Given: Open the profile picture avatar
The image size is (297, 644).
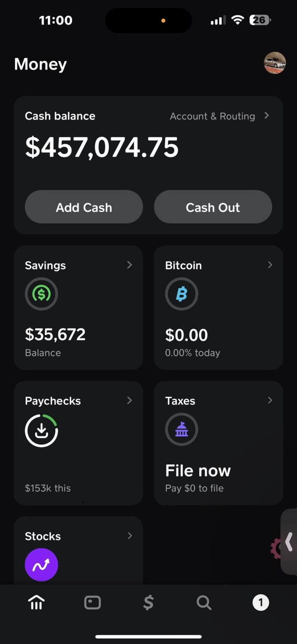Looking at the screenshot, I should pos(275,63).
